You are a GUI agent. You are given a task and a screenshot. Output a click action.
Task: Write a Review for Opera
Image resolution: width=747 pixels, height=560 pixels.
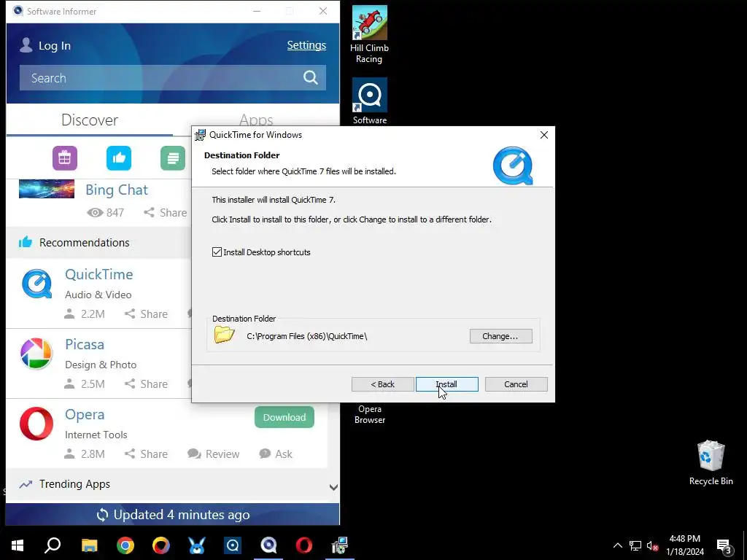(x=214, y=454)
